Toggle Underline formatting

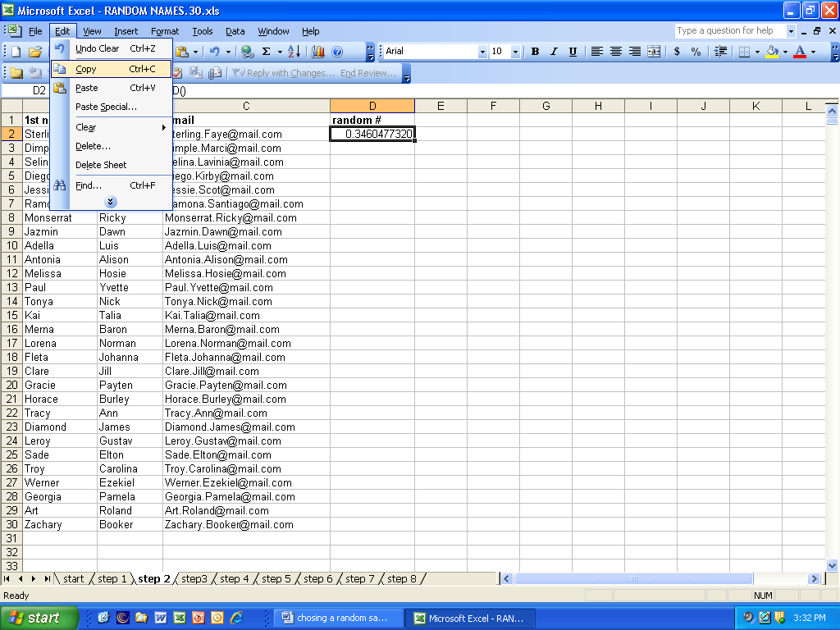point(573,52)
